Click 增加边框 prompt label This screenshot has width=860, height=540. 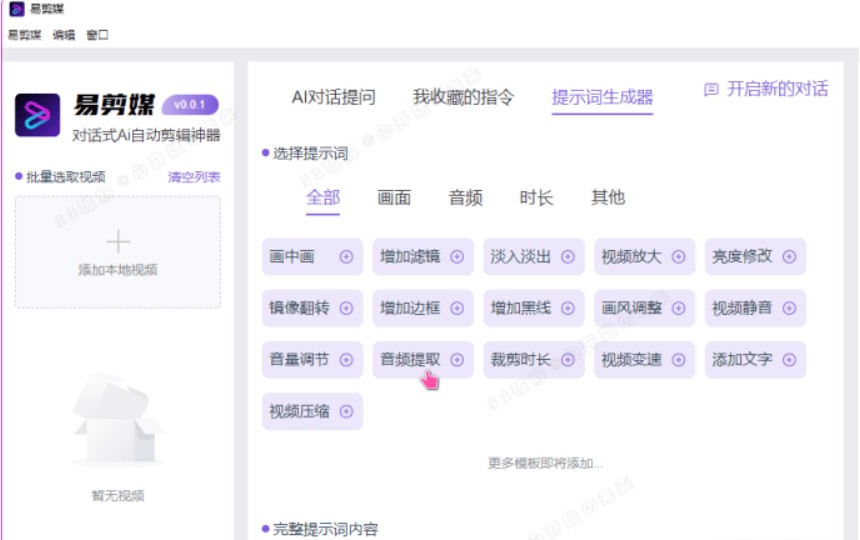(x=410, y=308)
